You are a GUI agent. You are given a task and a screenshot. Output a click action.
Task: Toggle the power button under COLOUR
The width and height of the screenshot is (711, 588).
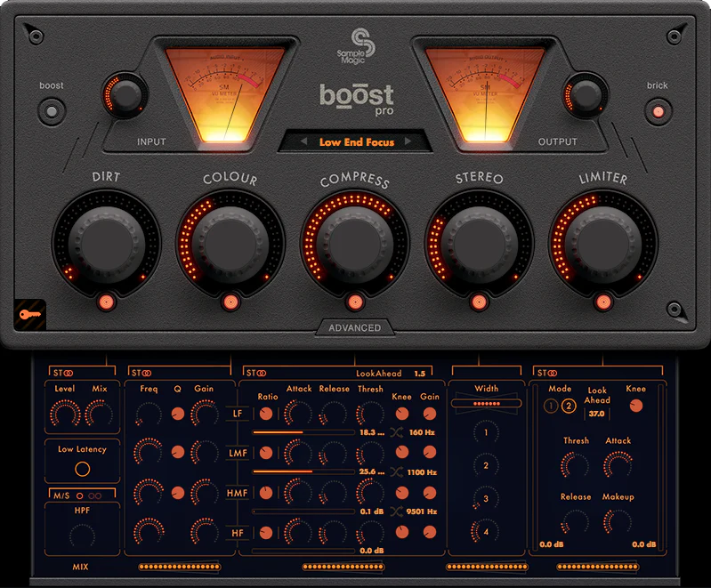(230, 302)
